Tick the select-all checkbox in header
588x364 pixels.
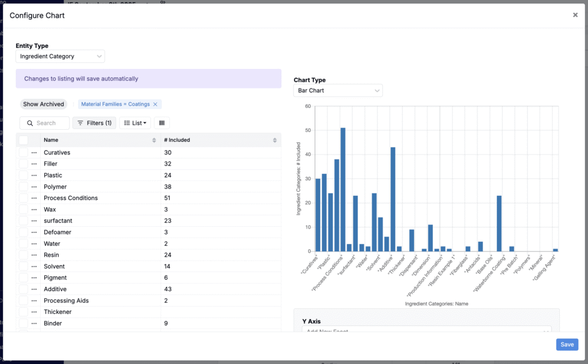pos(24,140)
